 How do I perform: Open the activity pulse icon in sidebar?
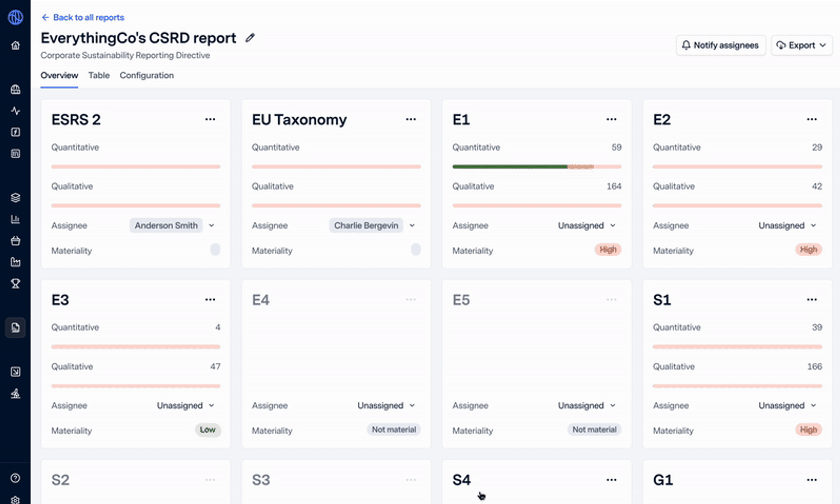tap(15, 111)
